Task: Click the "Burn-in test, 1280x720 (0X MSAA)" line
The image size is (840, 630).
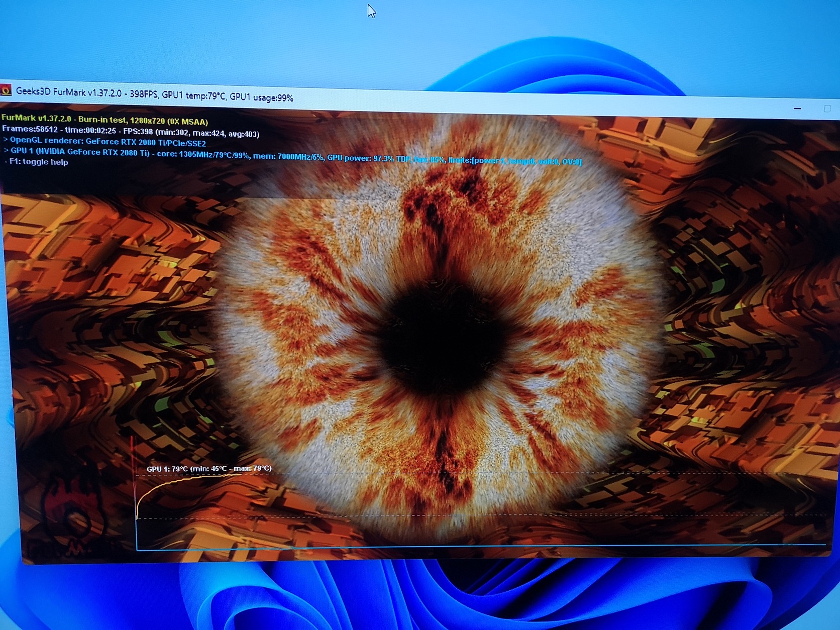Action: coord(105,120)
